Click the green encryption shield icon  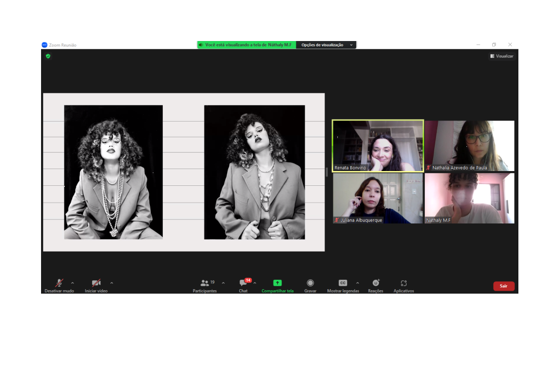point(48,56)
